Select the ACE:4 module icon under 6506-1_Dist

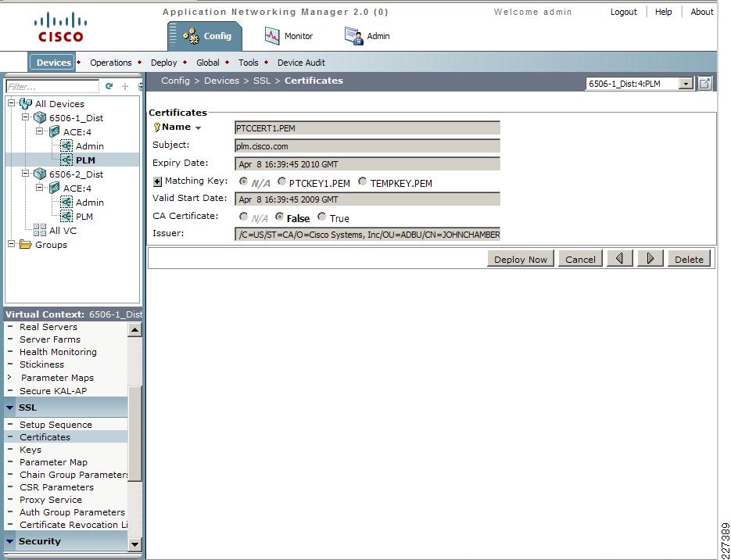(x=54, y=132)
